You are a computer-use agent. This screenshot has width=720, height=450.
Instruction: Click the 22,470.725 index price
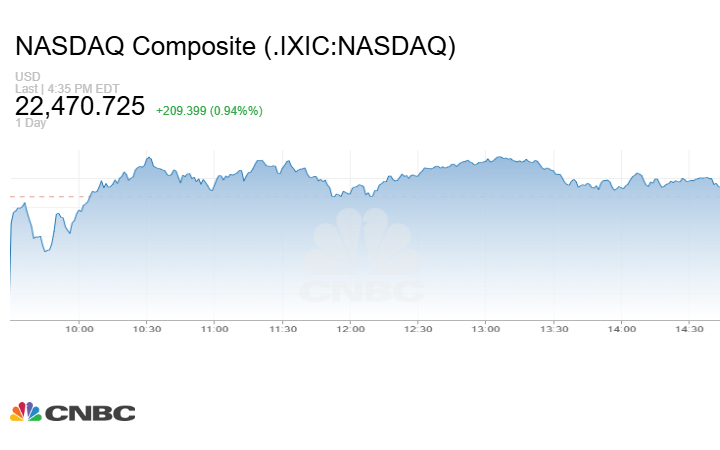(x=80, y=107)
